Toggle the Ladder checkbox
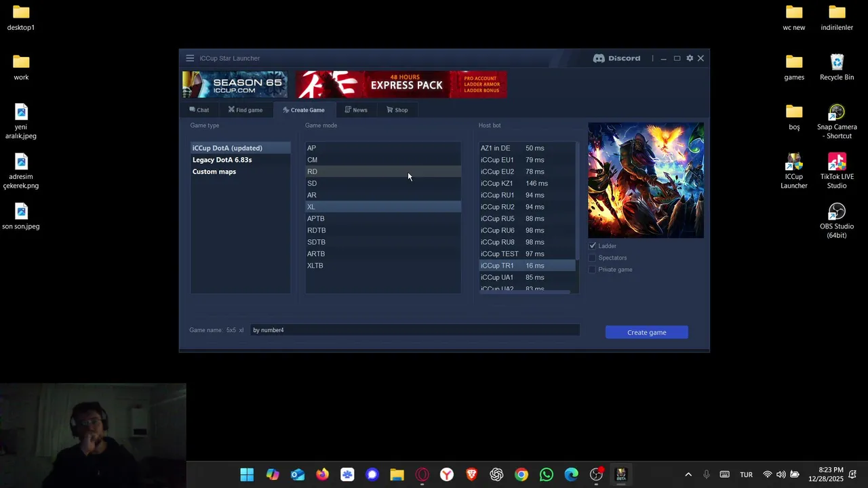Screen dimensions: 868x488 tap(592, 246)
